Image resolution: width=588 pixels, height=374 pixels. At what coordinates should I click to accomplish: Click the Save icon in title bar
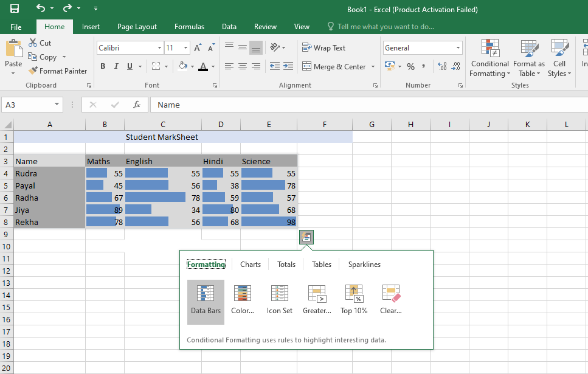[15, 9]
